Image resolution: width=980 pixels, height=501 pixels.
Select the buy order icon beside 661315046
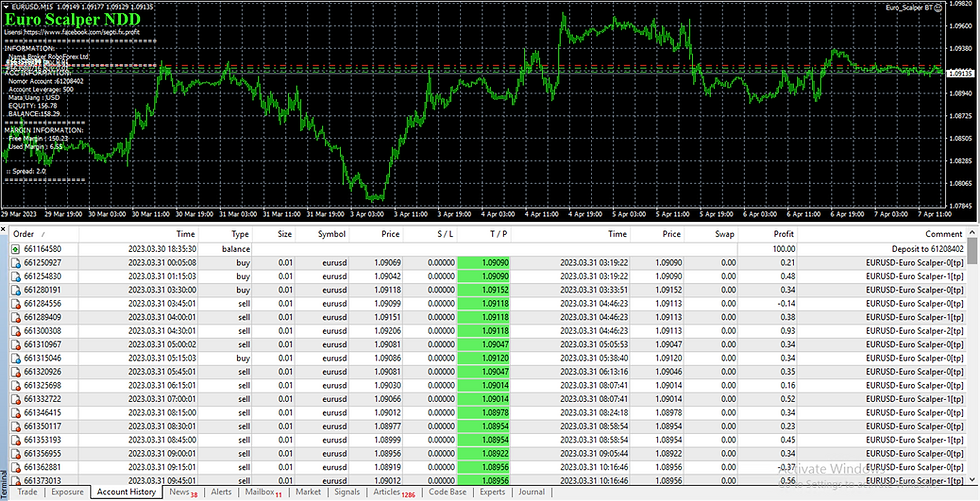click(16, 359)
